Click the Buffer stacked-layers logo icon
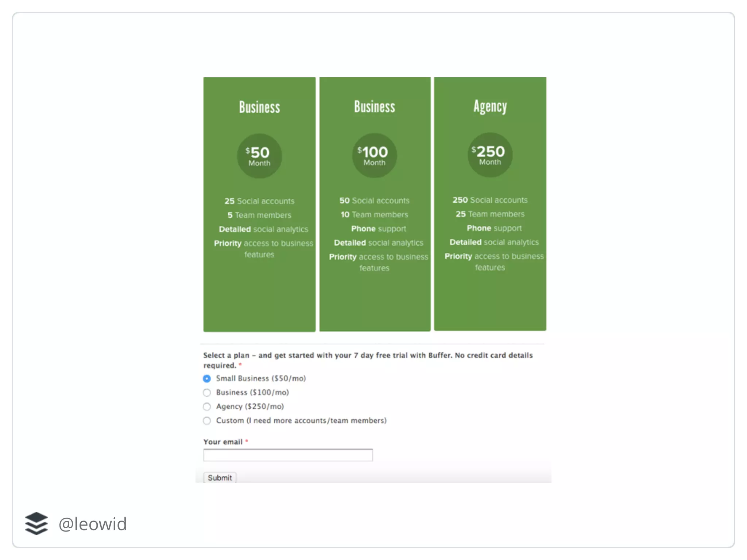Viewport: 747px width, 560px height. pyautogui.click(x=36, y=524)
